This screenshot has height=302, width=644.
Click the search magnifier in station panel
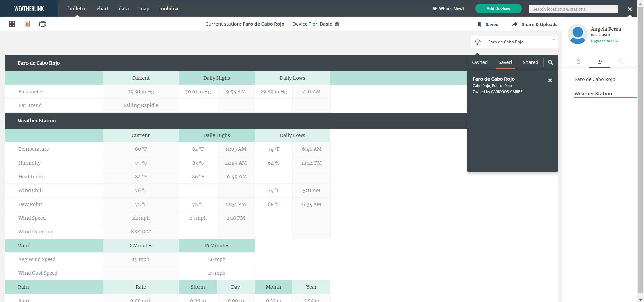point(550,62)
